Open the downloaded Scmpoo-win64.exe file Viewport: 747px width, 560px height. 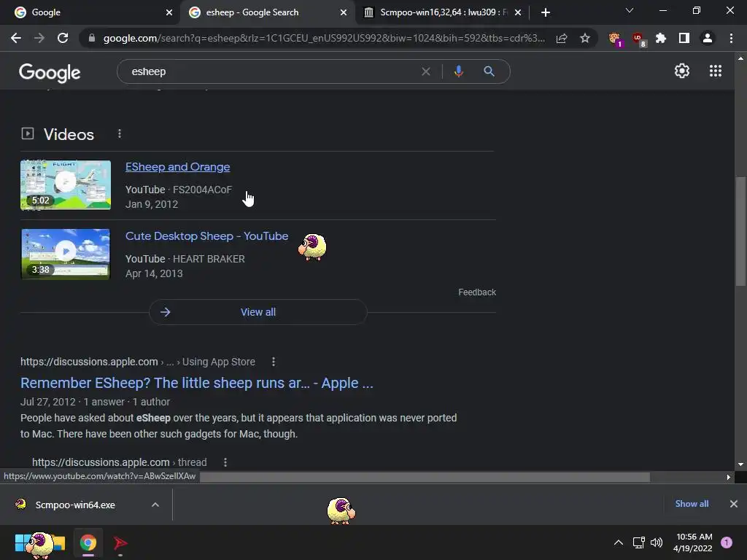coord(75,505)
